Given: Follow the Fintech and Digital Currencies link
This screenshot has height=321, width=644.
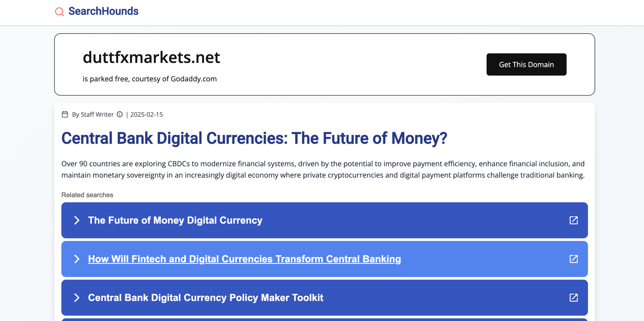Looking at the screenshot, I should [244, 259].
